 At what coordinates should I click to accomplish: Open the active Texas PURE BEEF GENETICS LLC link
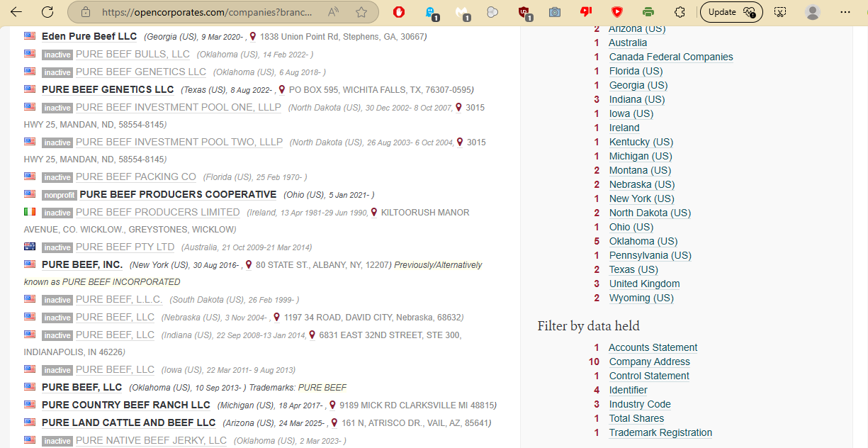(x=108, y=89)
